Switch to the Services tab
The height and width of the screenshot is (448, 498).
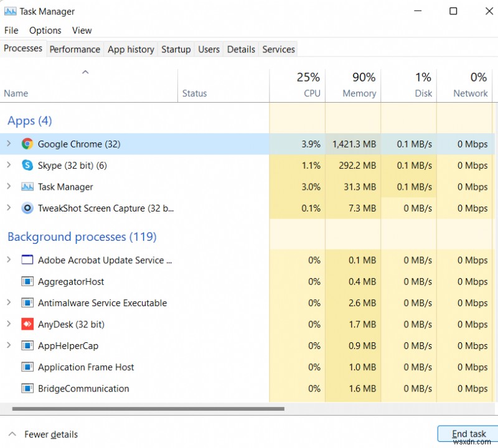278,50
